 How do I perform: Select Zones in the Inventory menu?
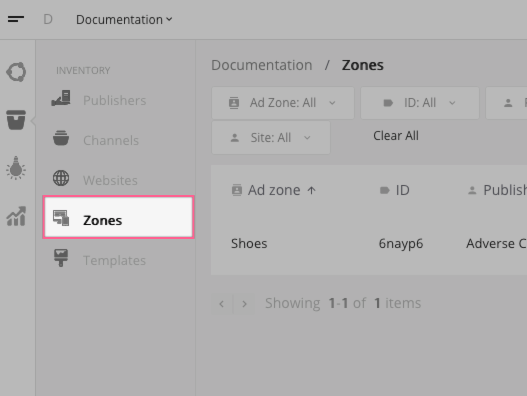[119, 217]
